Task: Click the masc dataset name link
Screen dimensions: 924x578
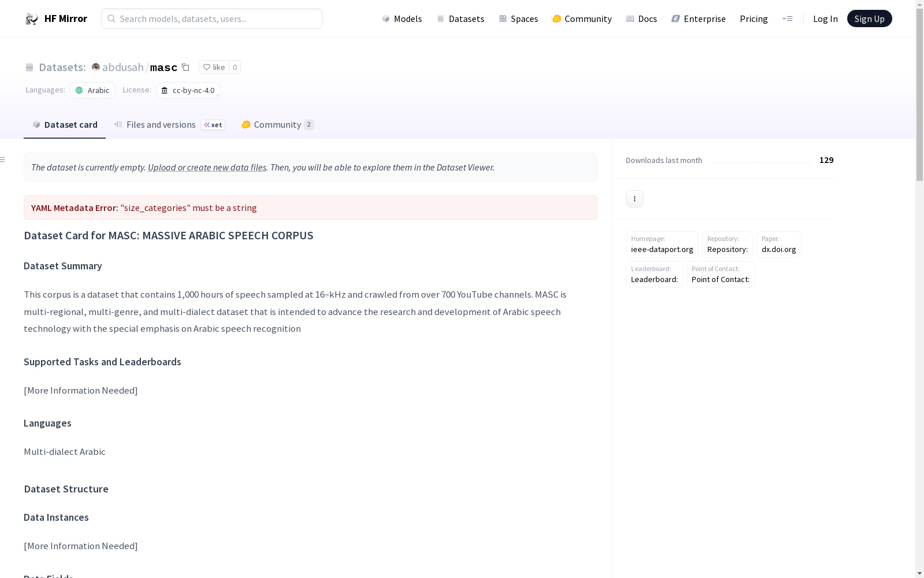Action: pyautogui.click(x=163, y=68)
